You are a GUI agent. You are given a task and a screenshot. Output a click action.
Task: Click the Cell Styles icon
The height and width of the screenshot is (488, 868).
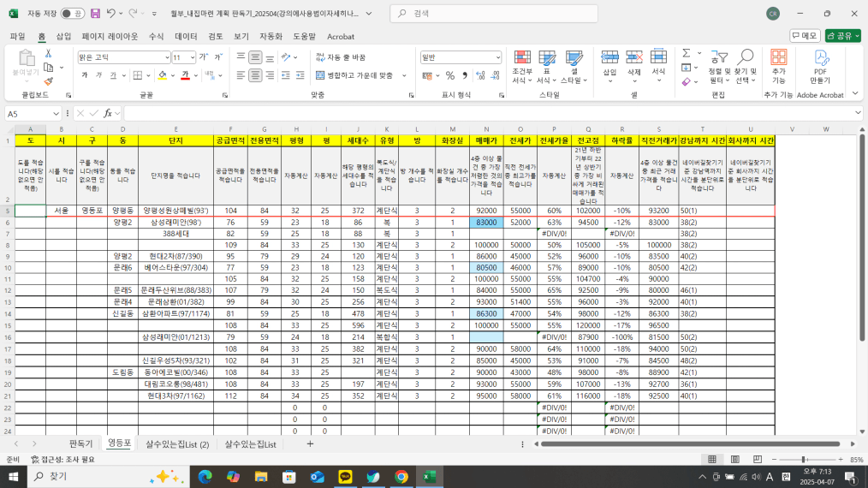point(574,57)
